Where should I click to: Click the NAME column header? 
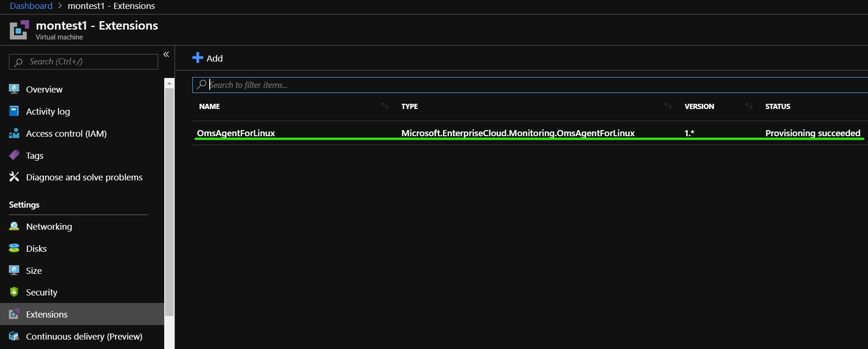point(209,106)
